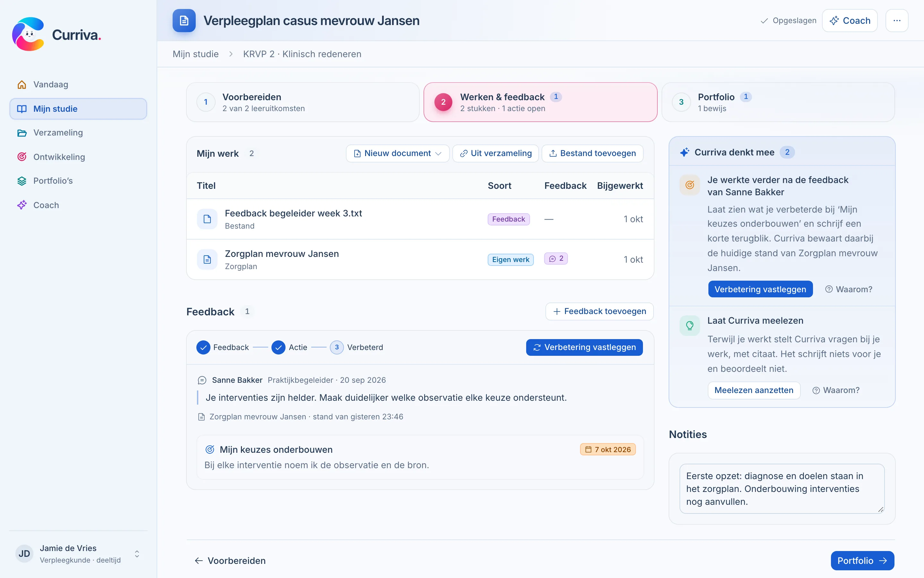Switch to the Voorbereiden step tab

click(x=303, y=102)
